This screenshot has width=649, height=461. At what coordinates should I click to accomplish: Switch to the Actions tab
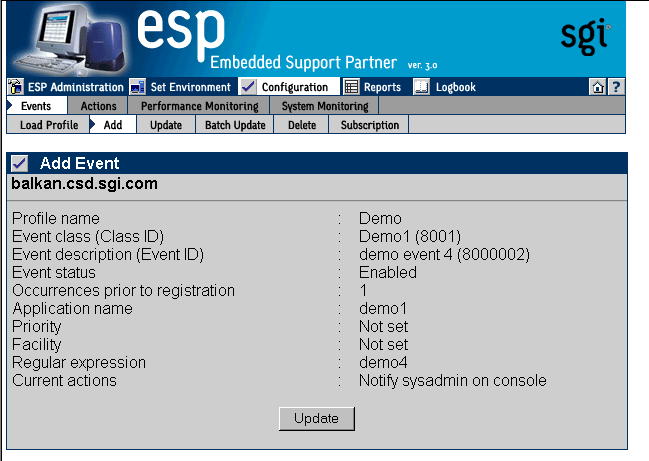tap(99, 106)
